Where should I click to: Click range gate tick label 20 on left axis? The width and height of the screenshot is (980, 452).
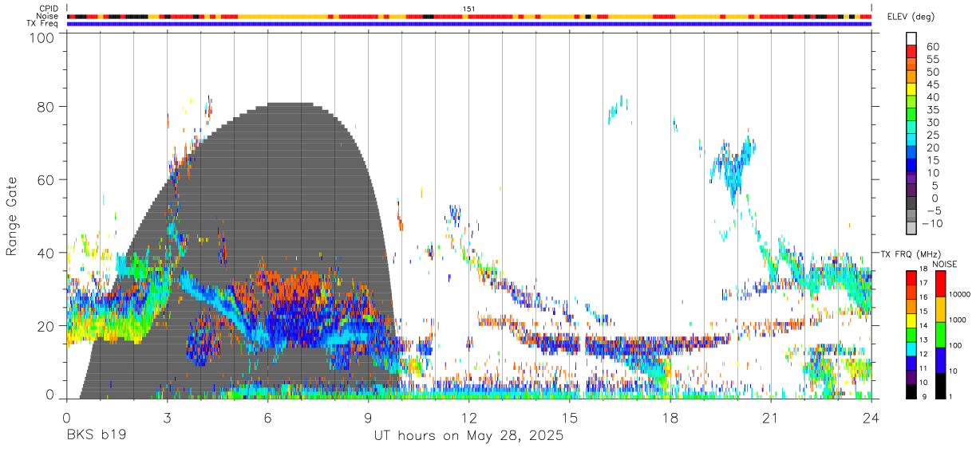coord(46,326)
